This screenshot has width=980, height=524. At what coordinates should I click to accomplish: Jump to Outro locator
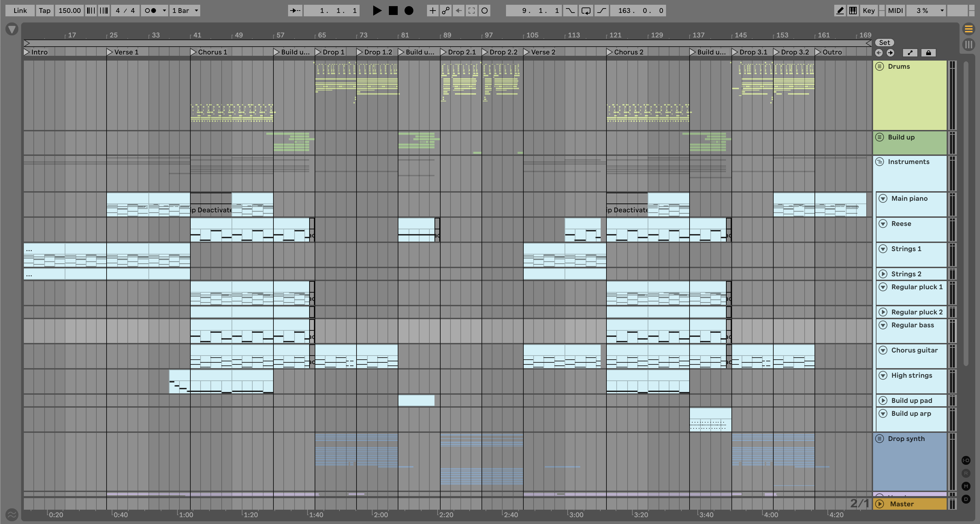[828, 52]
